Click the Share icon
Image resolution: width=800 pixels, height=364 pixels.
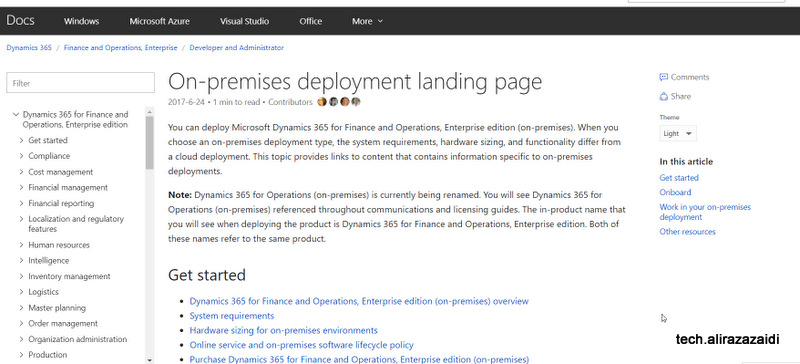[x=664, y=96]
